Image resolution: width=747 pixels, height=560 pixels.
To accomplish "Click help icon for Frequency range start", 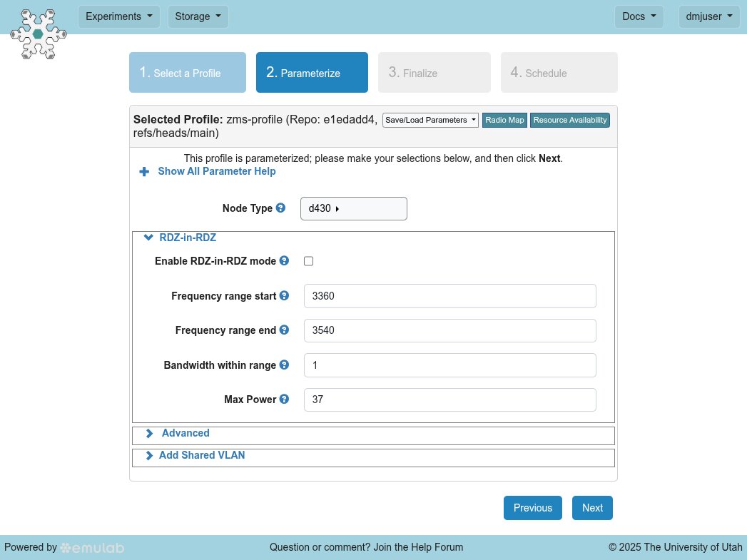I will [x=284, y=295].
